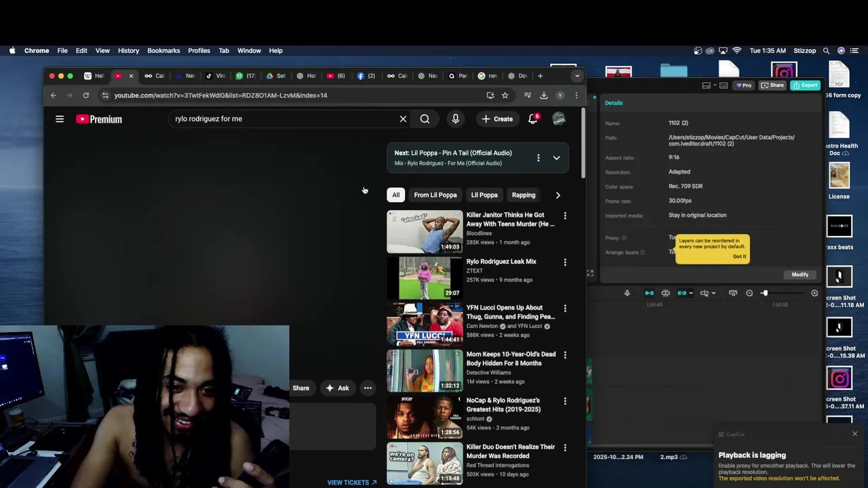
Task: Select the 'Rapping' filter chip
Action: coord(524,195)
